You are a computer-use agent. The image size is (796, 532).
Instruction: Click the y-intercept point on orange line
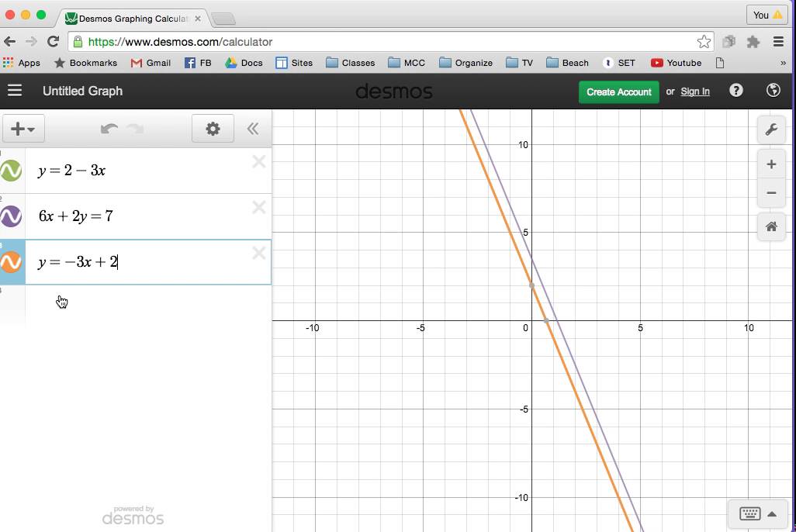[x=532, y=285]
